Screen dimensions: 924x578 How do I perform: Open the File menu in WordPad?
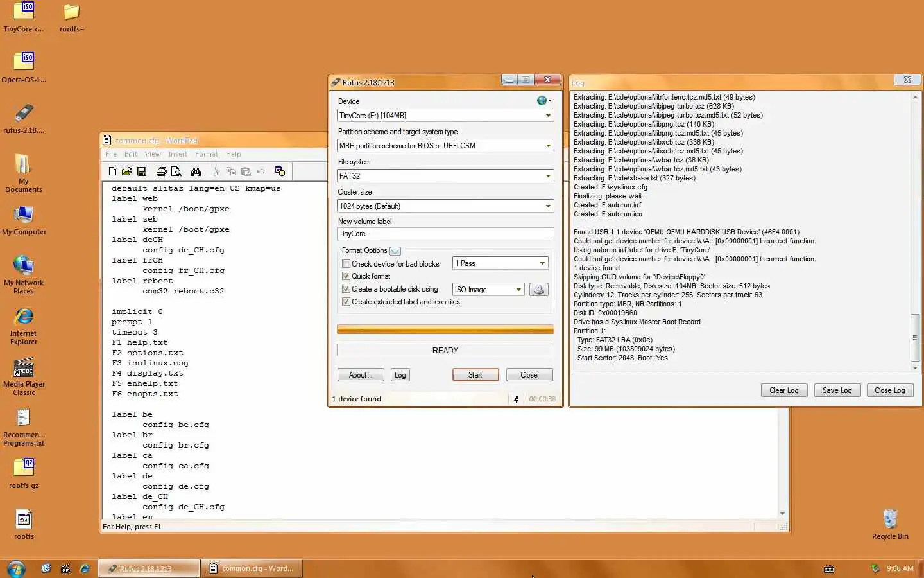click(111, 155)
